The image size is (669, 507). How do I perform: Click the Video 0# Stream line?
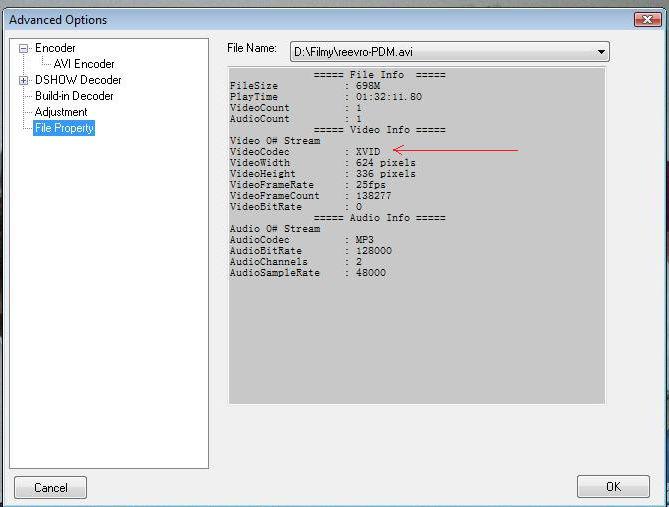275,141
